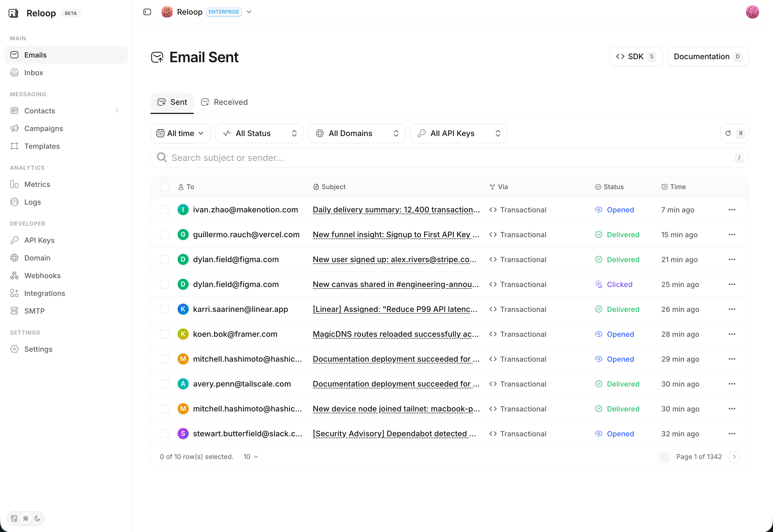This screenshot has width=773, height=532.
Task: Focus the search subject or sender field
Action: [x=450, y=158]
